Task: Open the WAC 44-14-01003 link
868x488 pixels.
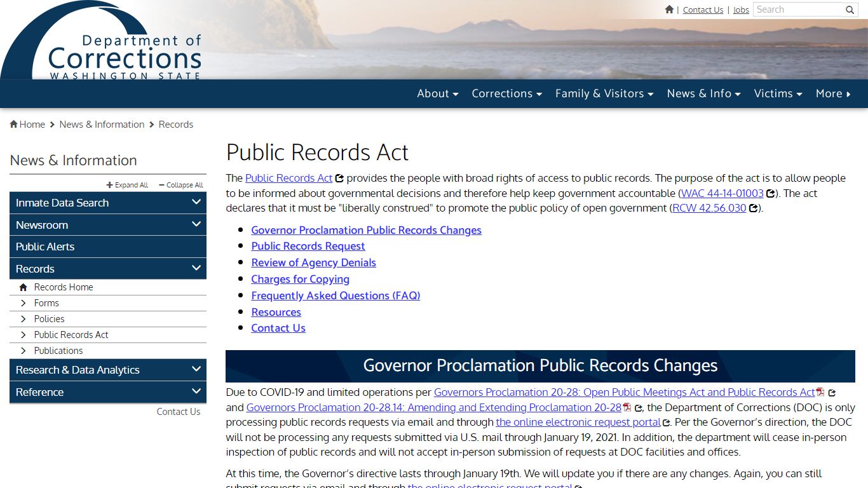Action: point(722,193)
